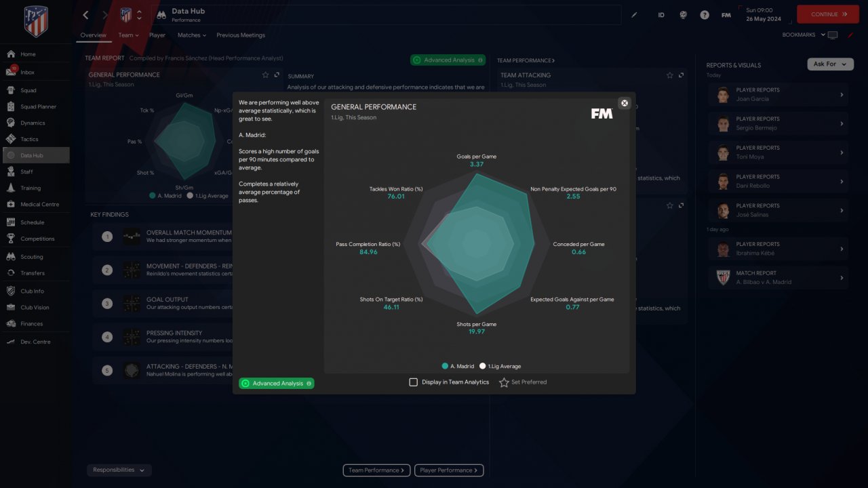Click the red pencil icon beside Bookmarks
The width and height of the screenshot is (868, 488).
click(x=850, y=35)
